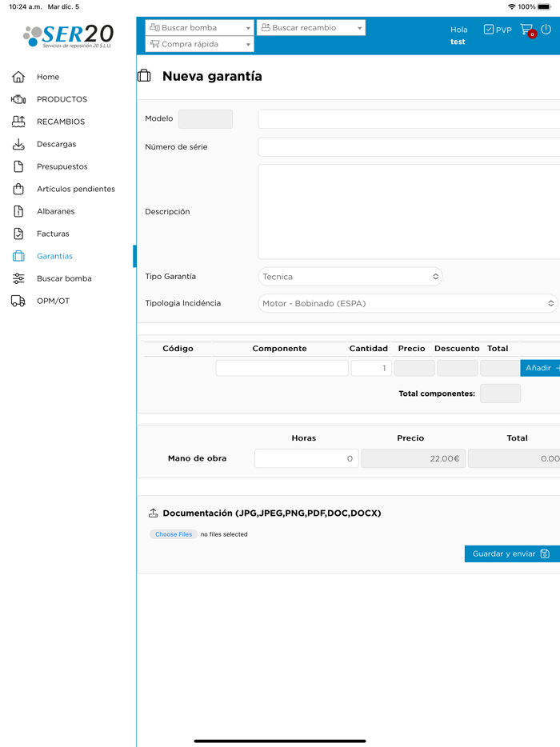Click the Añadir button
The image size is (560, 747).
coord(540,368)
